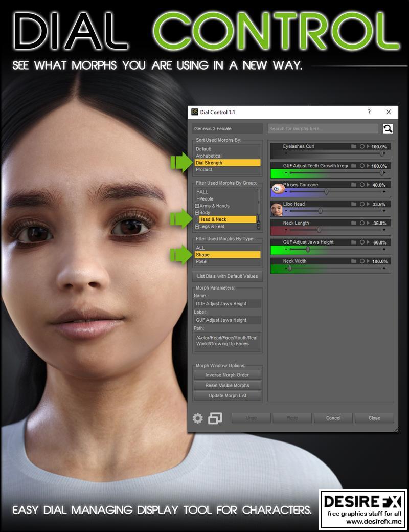Click triangle arrow on Eyelashes Curl row
Screen dimensions: 409x532
(x=368, y=147)
